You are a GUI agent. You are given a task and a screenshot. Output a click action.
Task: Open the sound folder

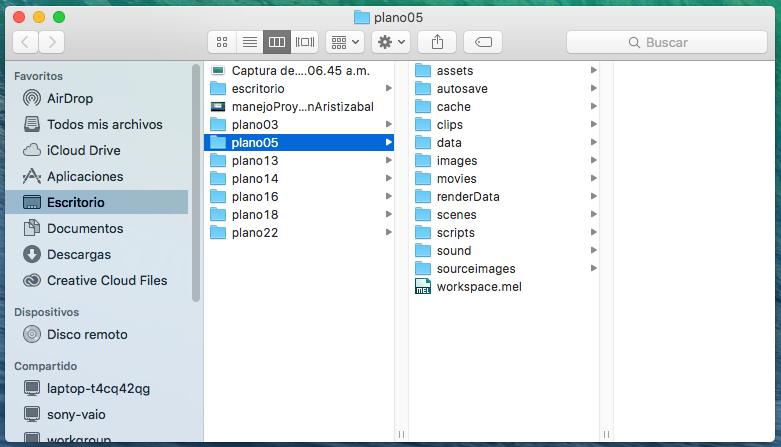point(504,251)
